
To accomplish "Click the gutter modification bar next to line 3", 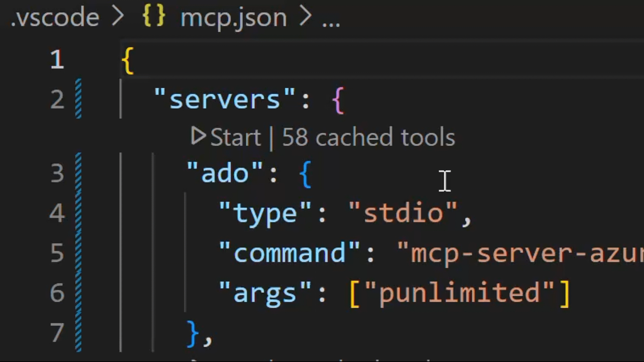I will click(x=78, y=173).
